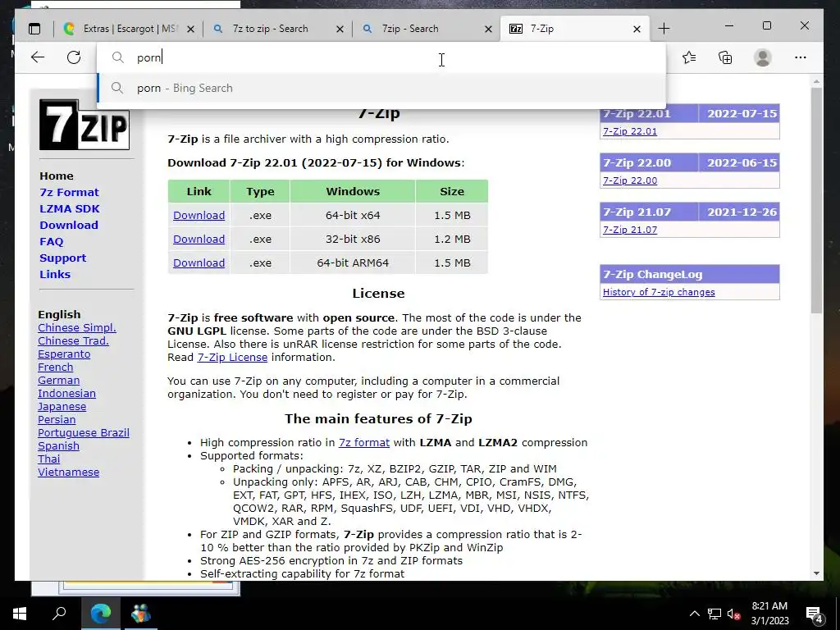Open the 7z Format sidebar link

tap(69, 192)
